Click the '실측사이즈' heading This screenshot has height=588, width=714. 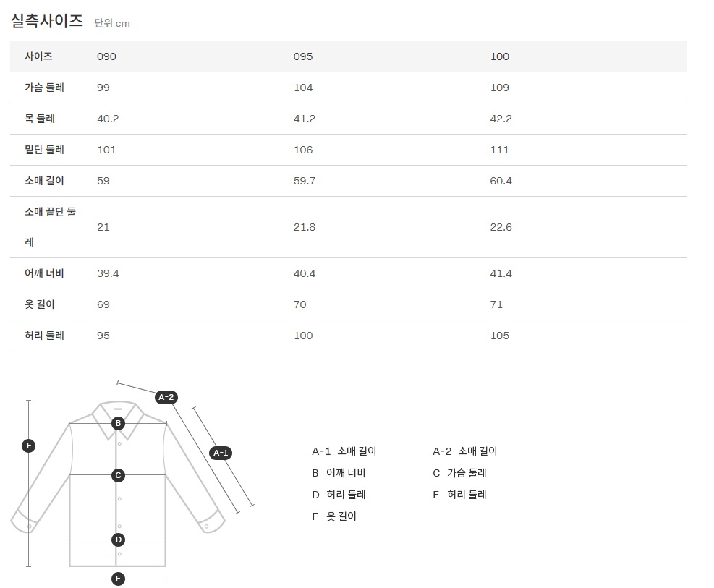(x=47, y=21)
